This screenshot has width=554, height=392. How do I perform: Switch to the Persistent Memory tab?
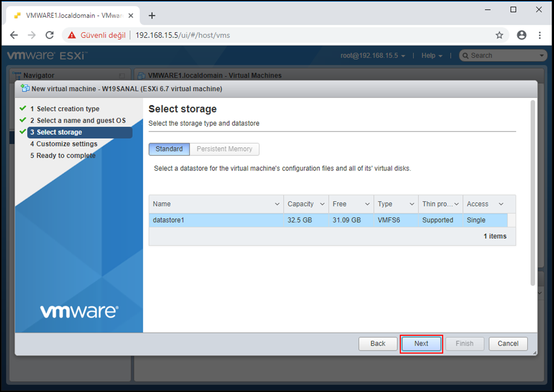coord(225,149)
